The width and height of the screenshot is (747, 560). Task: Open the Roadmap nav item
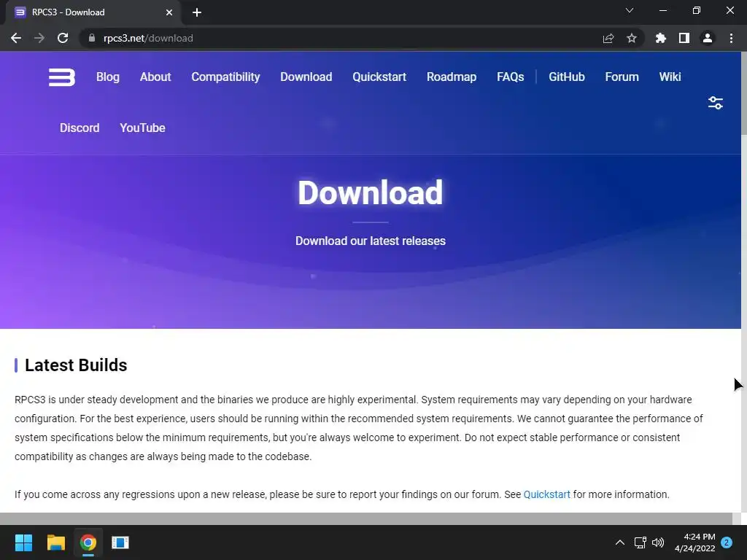[451, 77]
